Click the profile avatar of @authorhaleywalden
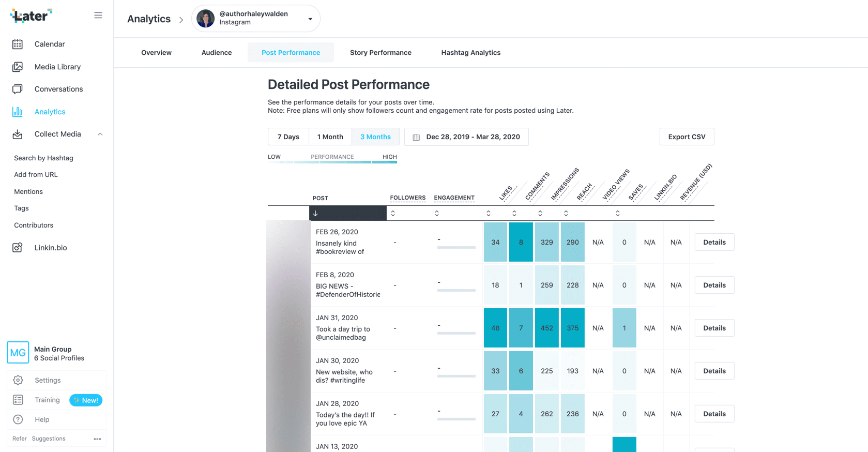The image size is (868, 452). 206,19
